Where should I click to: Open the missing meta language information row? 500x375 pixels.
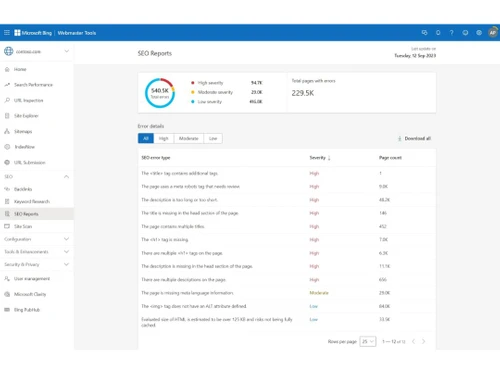[x=287, y=293]
